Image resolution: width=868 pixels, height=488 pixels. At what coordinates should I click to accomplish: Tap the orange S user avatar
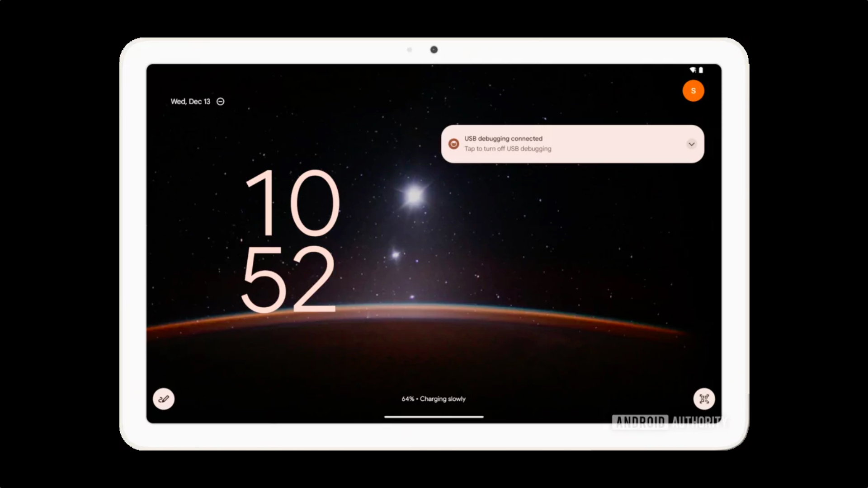693,91
